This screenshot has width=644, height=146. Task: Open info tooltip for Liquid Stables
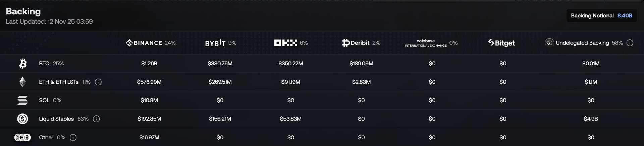coord(96,119)
